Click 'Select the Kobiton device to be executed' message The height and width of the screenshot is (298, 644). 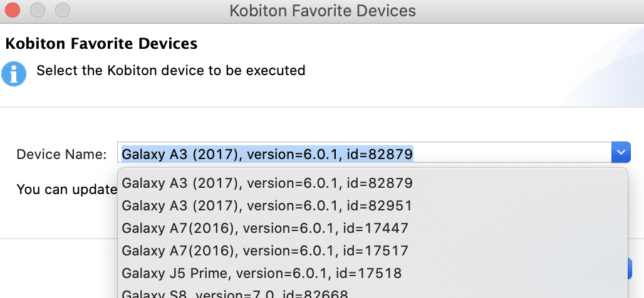point(170,70)
